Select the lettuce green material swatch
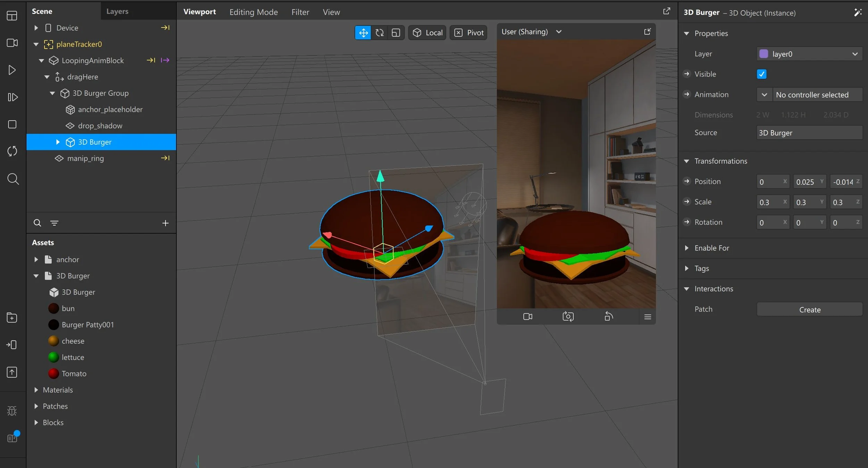 (x=53, y=357)
